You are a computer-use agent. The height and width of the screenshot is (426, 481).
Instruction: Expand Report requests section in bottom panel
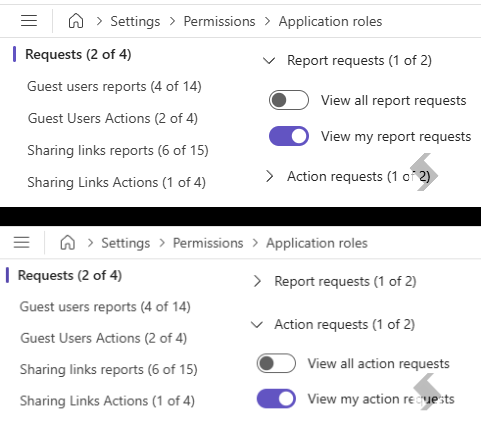coord(257,281)
